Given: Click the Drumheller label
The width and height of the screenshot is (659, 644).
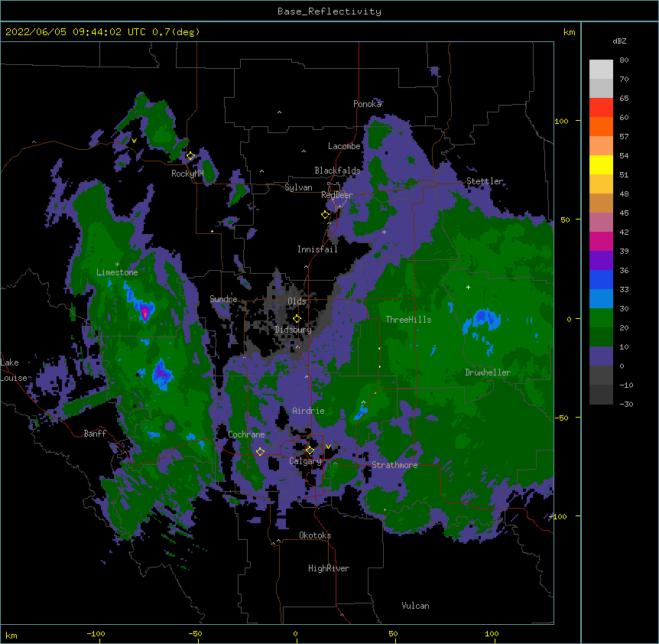Looking at the screenshot, I should click(488, 372).
